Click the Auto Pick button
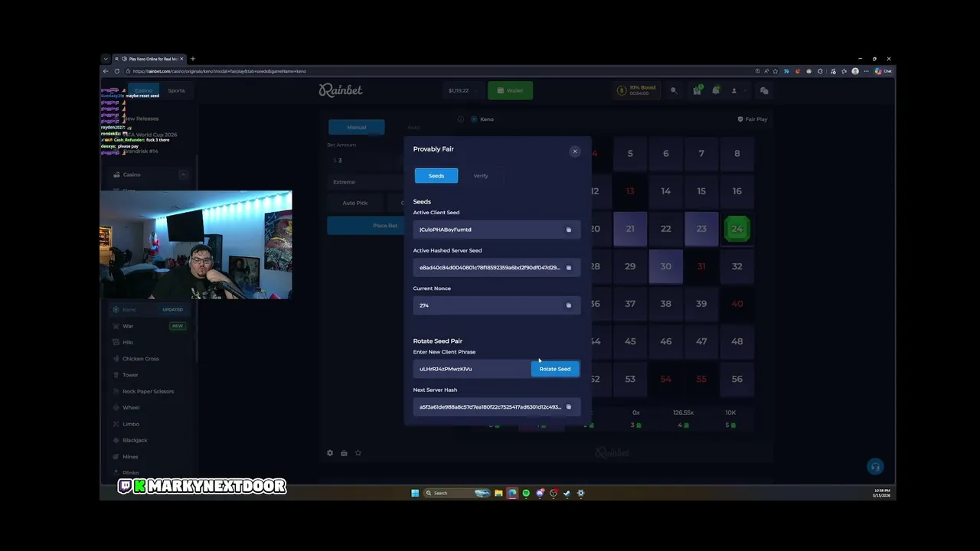Screen dimensions: 980x551 pyautogui.click(x=355, y=203)
